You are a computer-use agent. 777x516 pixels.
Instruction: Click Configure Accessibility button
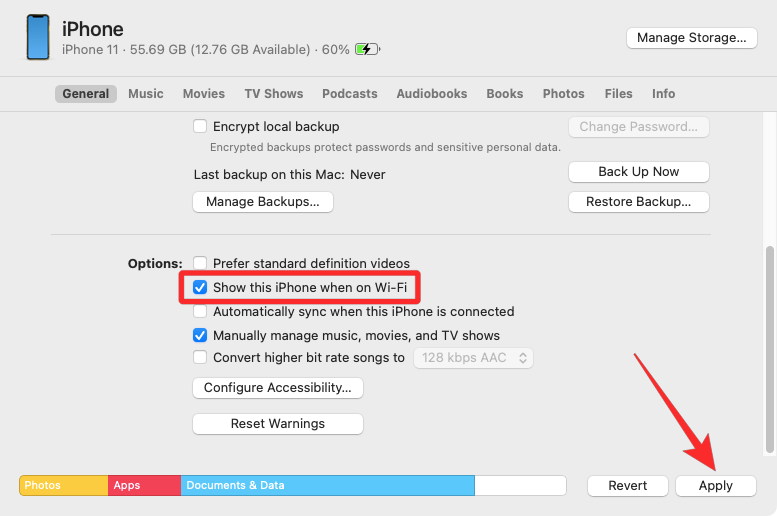278,388
